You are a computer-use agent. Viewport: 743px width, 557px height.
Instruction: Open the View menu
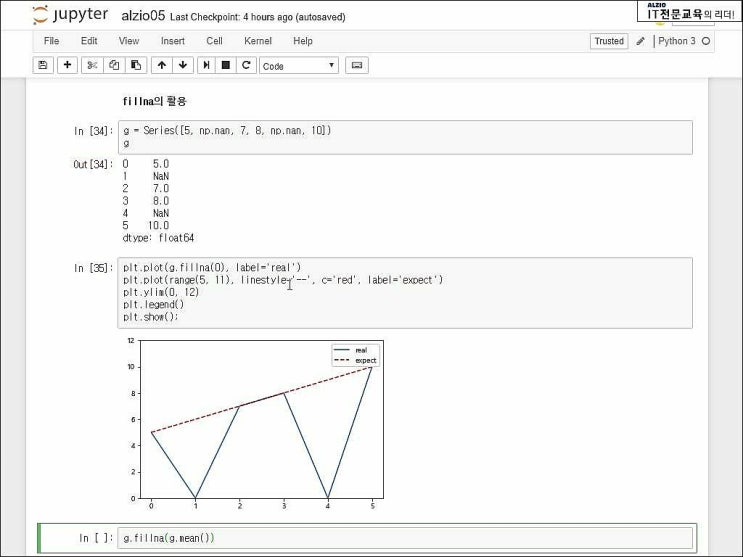coord(129,41)
